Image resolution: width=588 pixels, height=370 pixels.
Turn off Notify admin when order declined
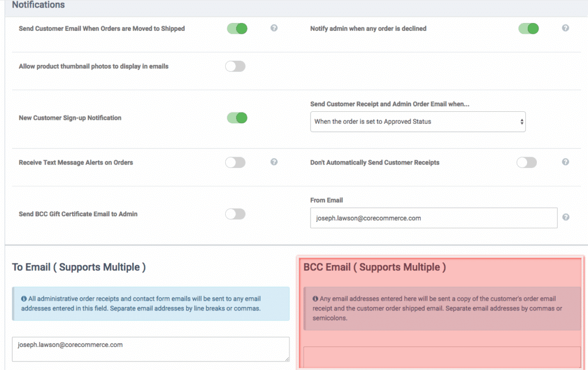pyautogui.click(x=528, y=29)
